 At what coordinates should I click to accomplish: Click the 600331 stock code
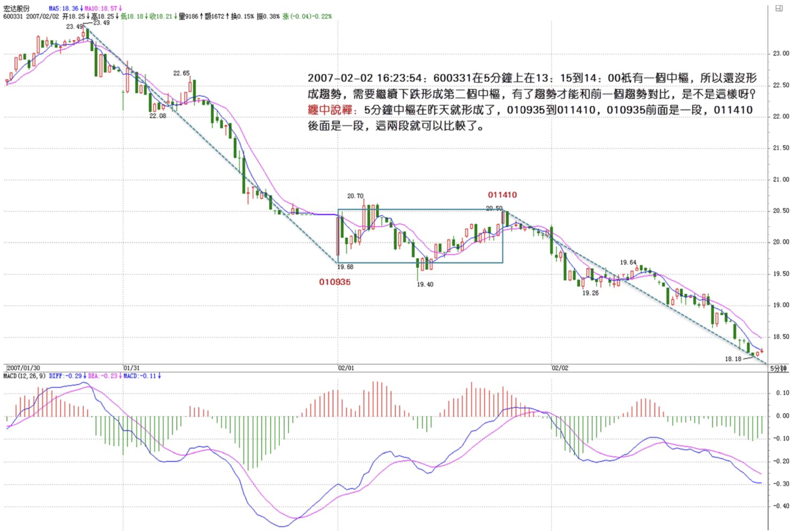click(x=13, y=16)
